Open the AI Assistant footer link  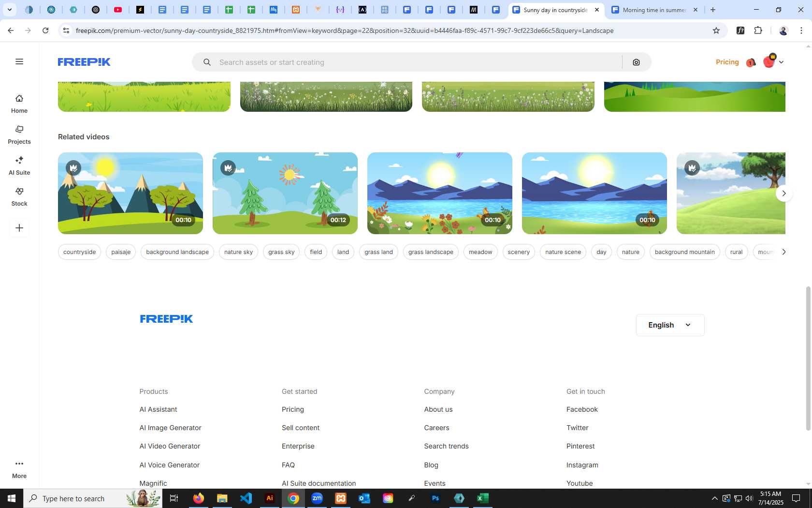[x=158, y=409]
